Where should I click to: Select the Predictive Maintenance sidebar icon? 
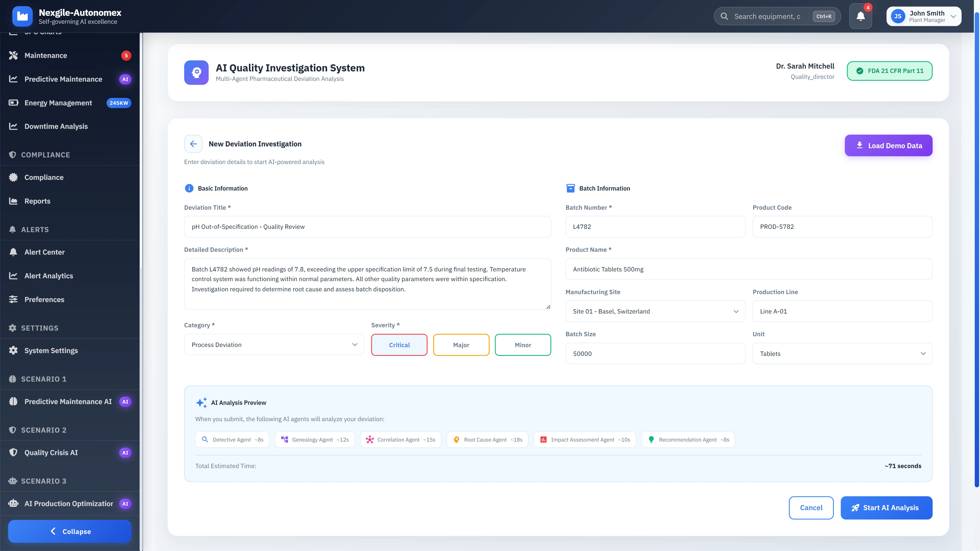[x=13, y=79]
